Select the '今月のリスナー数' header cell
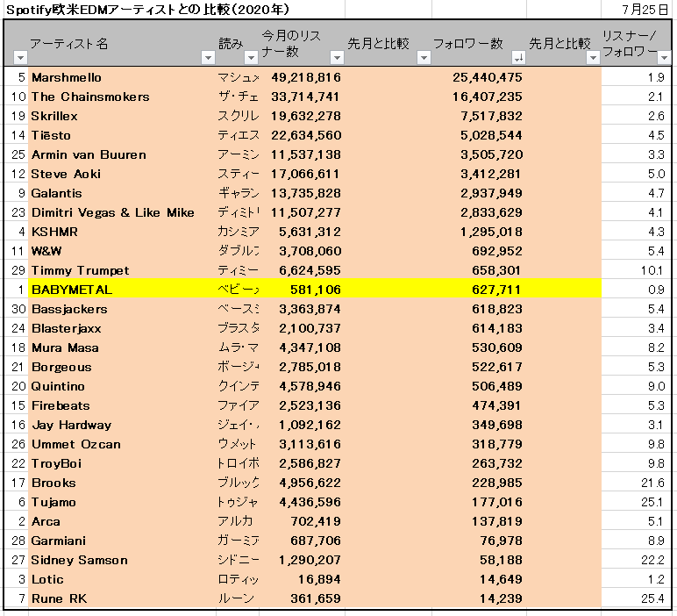Screen dimensions: 677x616 coord(302,43)
